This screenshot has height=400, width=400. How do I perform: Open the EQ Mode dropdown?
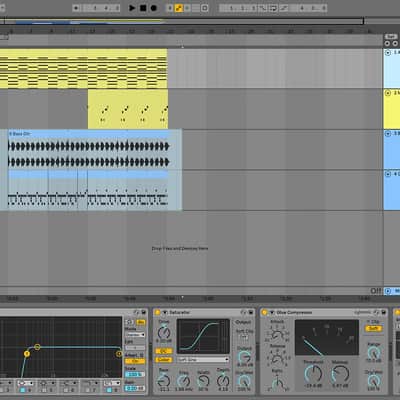(x=135, y=334)
